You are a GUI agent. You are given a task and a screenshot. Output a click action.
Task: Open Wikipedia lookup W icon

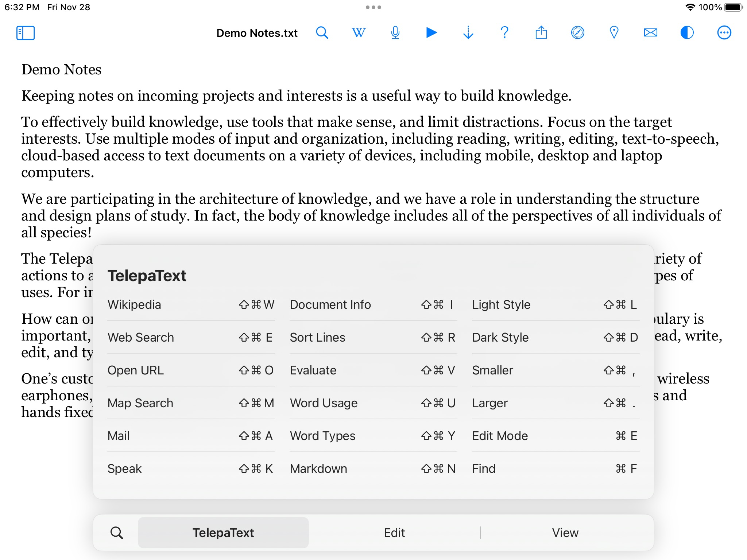coord(359,33)
